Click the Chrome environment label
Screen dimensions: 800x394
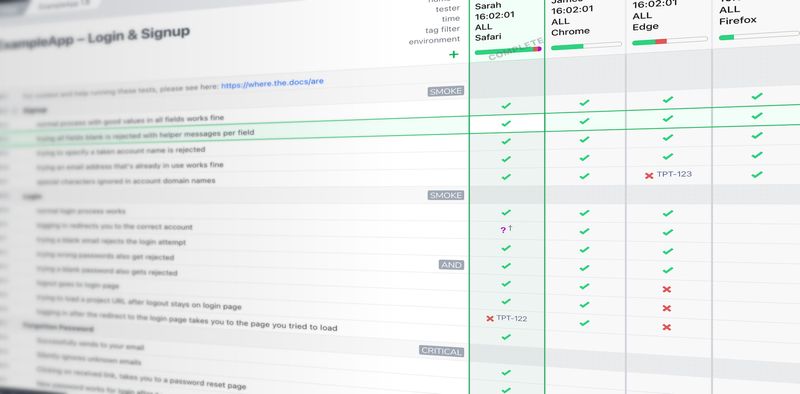(570, 32)
